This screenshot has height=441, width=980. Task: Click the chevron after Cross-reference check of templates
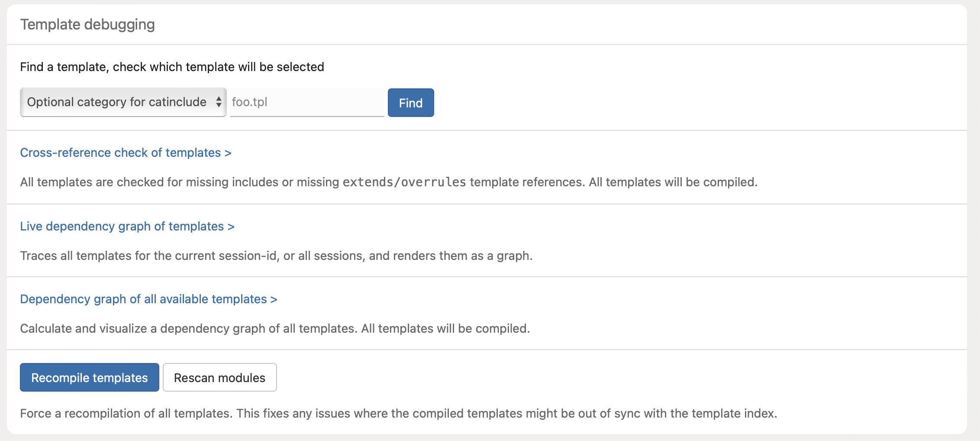[x=228, y=153]
